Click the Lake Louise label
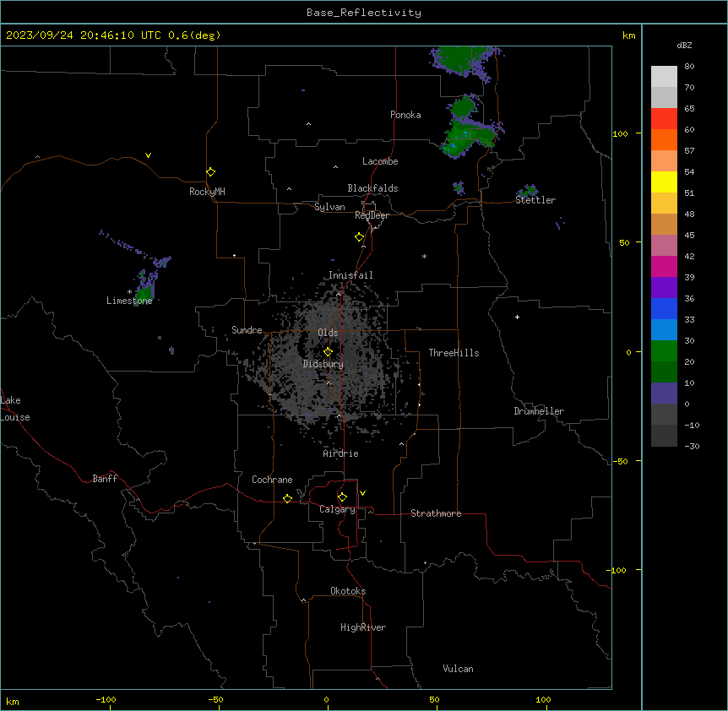 click(x=15, y=409)
